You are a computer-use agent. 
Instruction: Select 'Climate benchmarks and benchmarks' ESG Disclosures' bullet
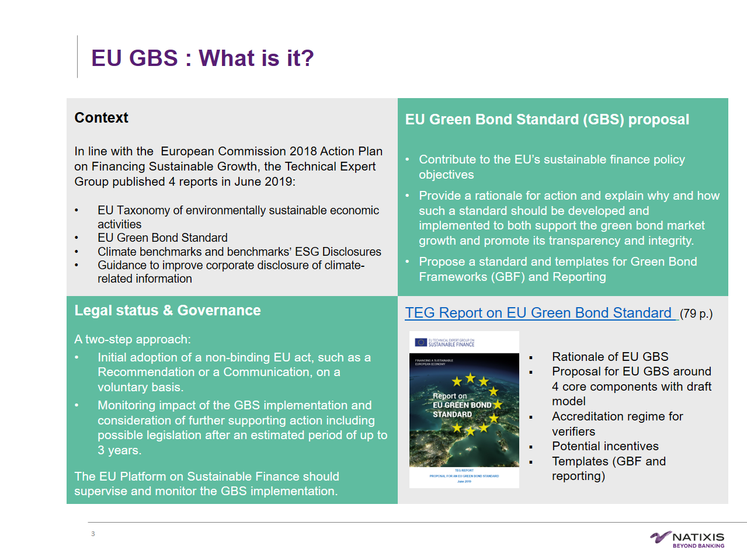[x=239, y=252]
